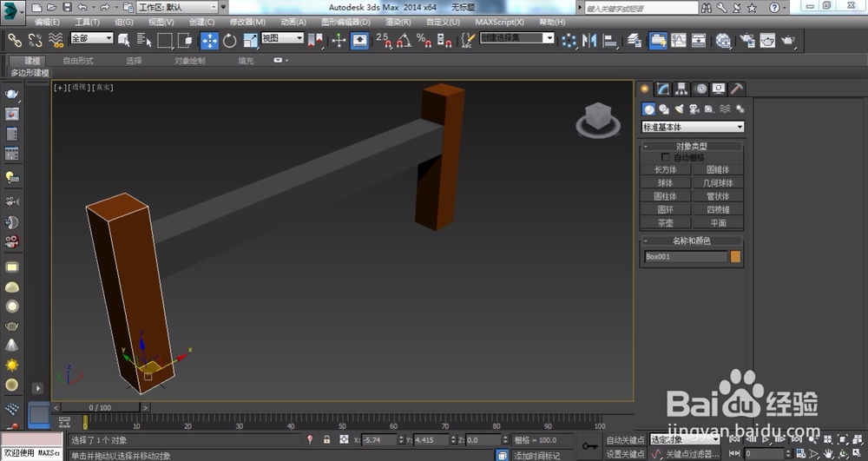Open the reference coordinate system dropdown 视图
The height and width of the screenshot is (461, 868).
pyautogui.click(x=283, y=37)
